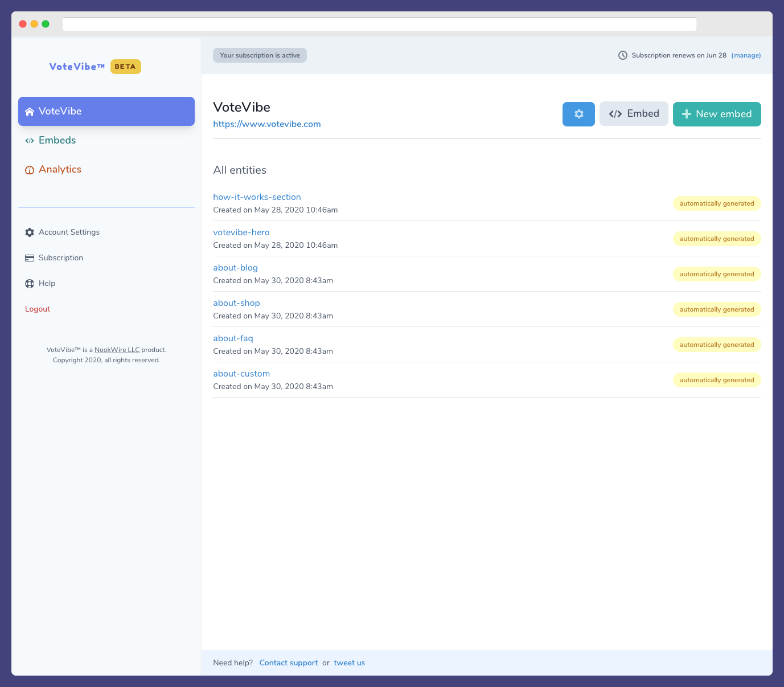Screen dimensions: 784x687
Task: Click automatically generated tag for votevibe-hero
Action: (x=717, y=239)
